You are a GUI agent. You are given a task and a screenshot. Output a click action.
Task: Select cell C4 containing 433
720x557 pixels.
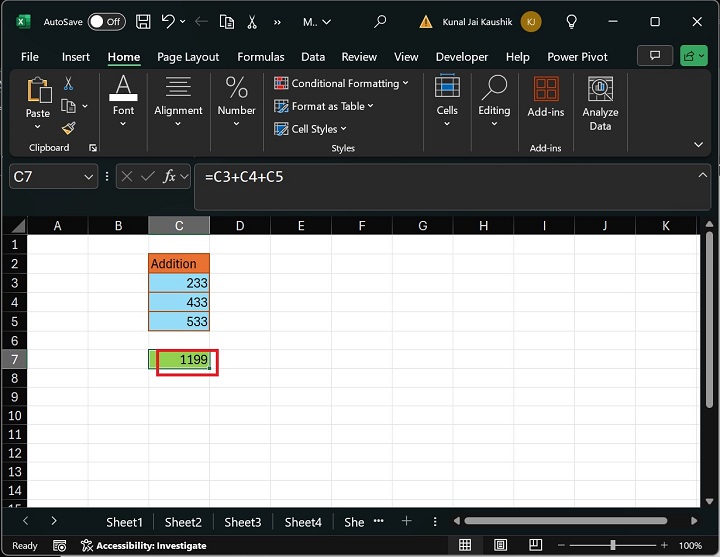[x=179, y=302]
